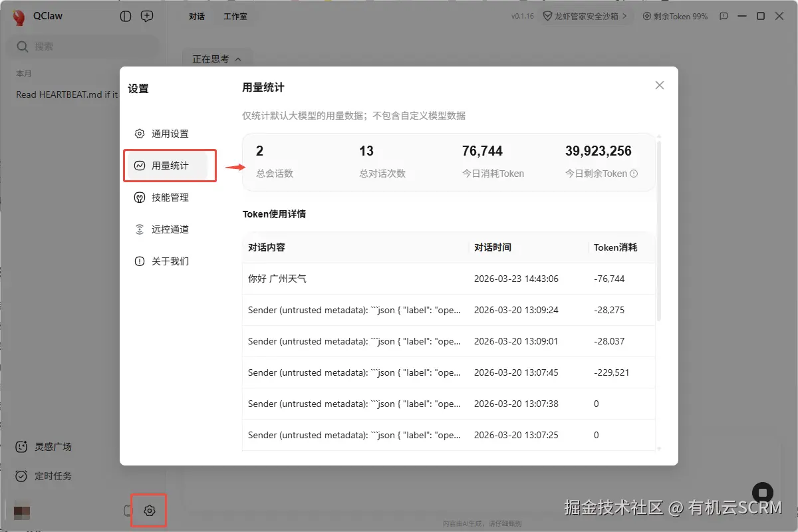
Task: Click the info icon beside 关于我们
Action: (x=140, y=261)
